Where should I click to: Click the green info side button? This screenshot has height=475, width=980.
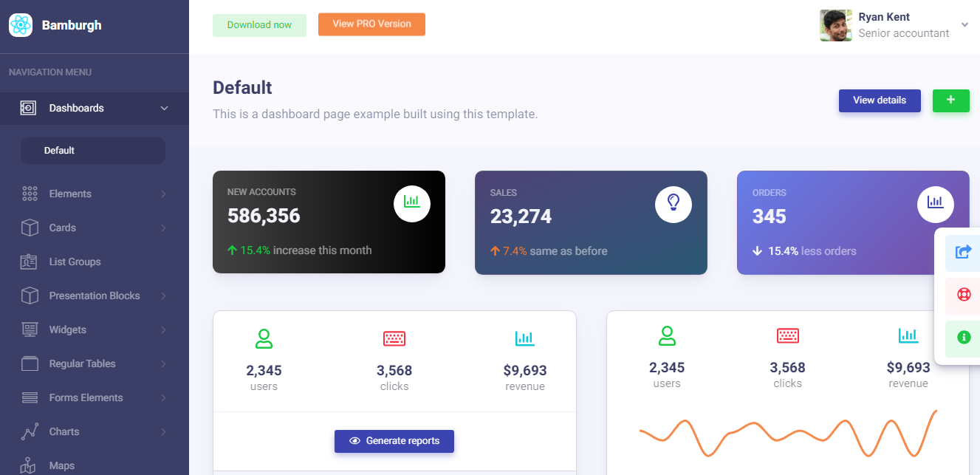point(963,338)
